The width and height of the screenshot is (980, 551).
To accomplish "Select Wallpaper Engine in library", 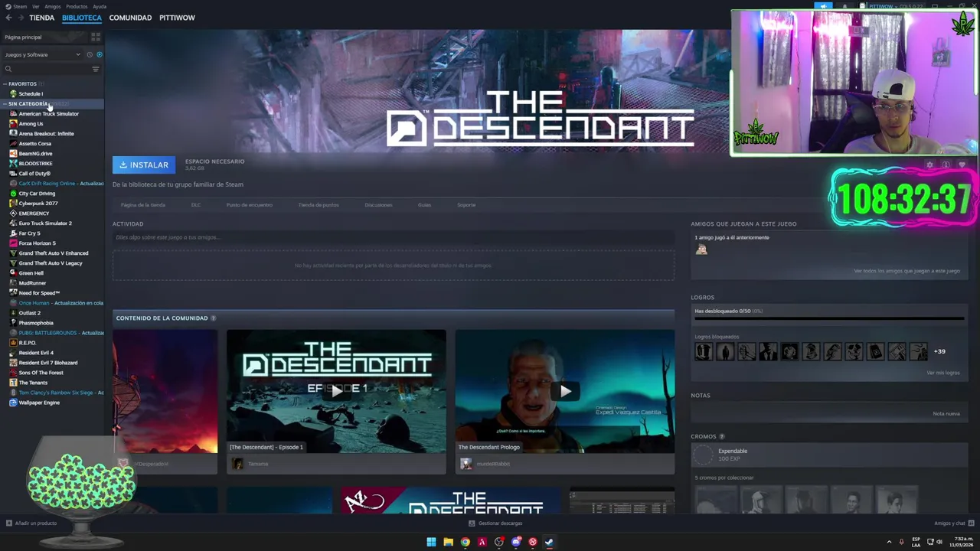I will 39,402.
